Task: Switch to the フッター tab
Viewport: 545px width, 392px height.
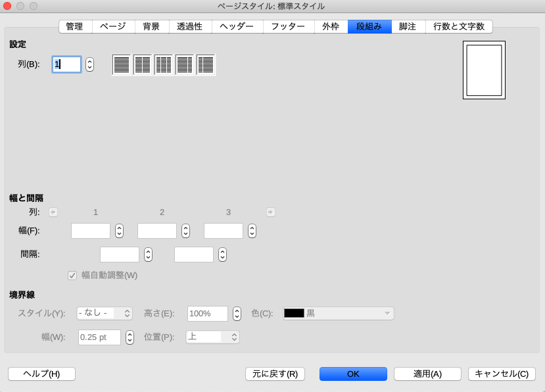Action: tap(289, 26)
